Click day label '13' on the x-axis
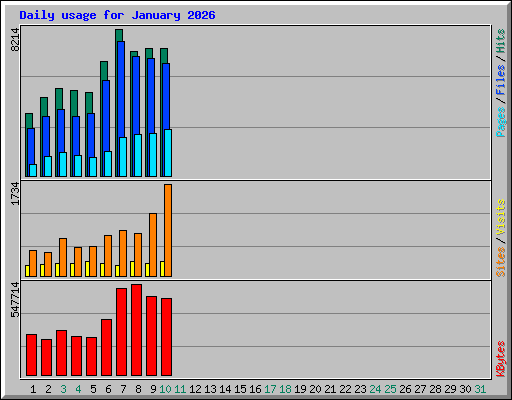The width and height of the screenshot is (512, 400). (210, 389)
